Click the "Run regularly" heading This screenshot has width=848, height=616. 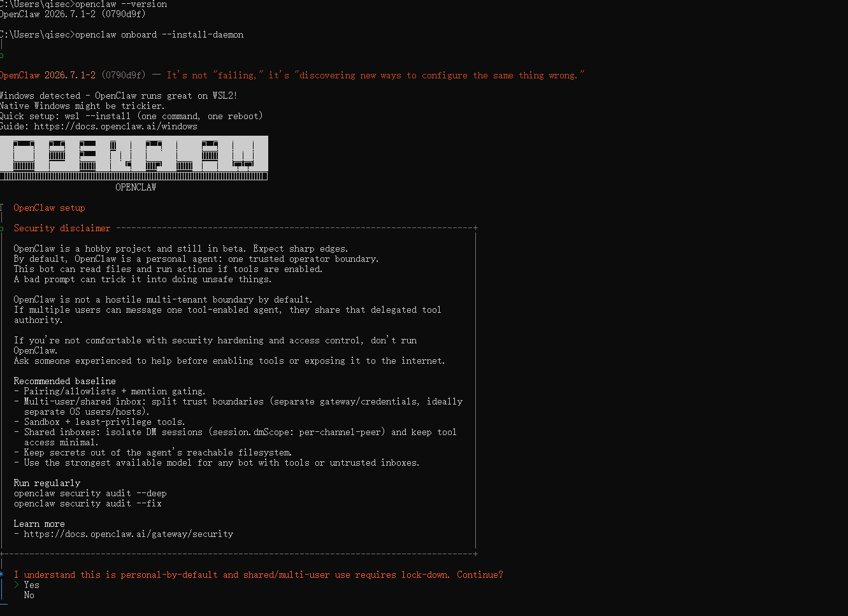point(47,483)
